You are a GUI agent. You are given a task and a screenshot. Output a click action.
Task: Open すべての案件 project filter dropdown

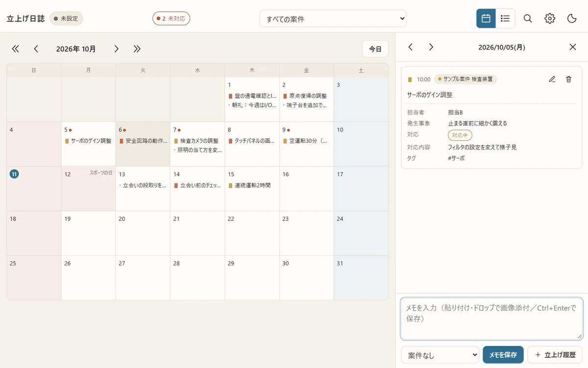(x=333, y=19)
